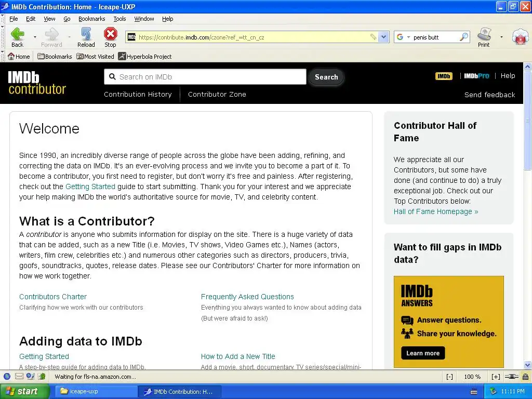Click the Windows start button

24,391
